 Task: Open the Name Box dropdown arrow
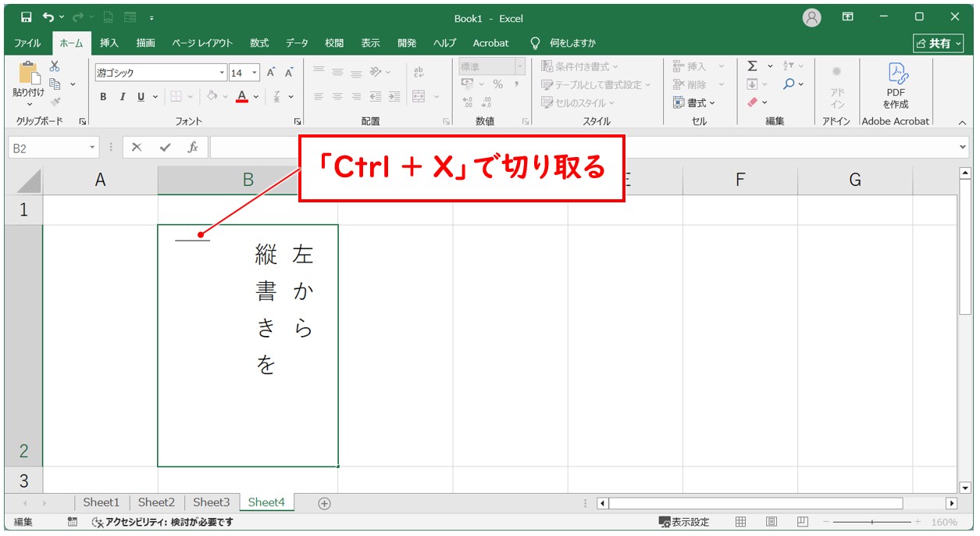click(93, 147)
